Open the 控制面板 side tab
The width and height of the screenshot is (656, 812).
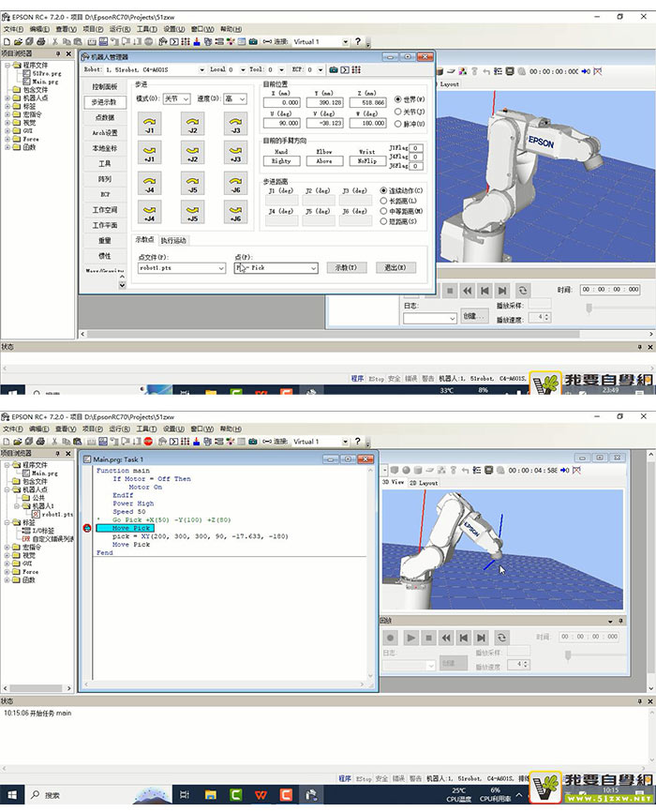click(105, 86)
